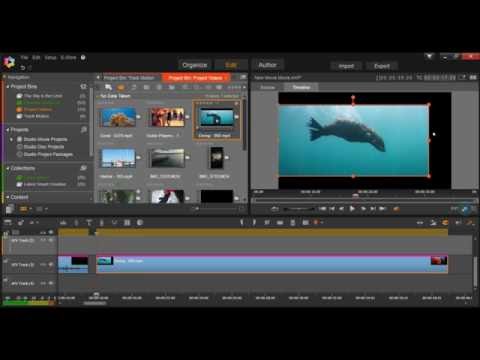
Task: Click the library quick import icon
Action: pos(108,87)
